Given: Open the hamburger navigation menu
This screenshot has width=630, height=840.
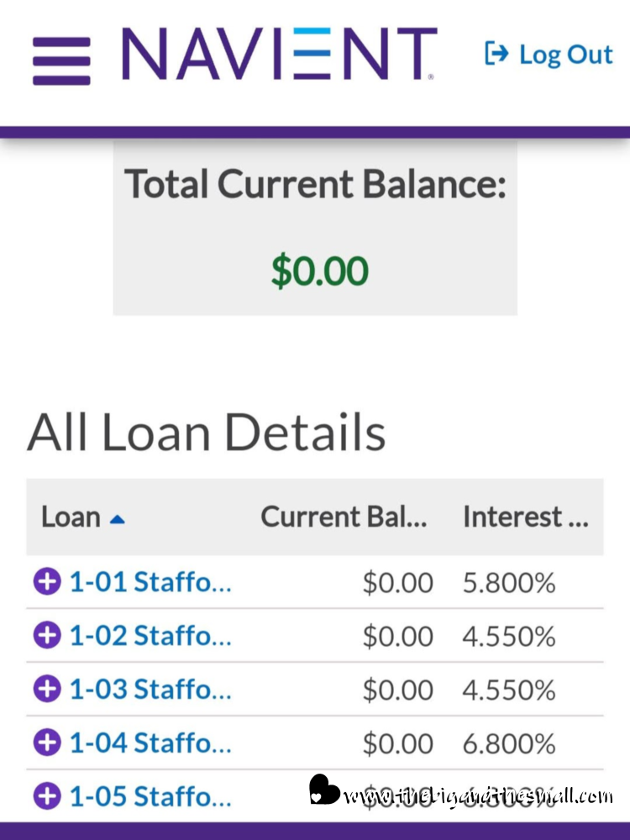Looking at the screenshot, I should [x=61, y=60].
